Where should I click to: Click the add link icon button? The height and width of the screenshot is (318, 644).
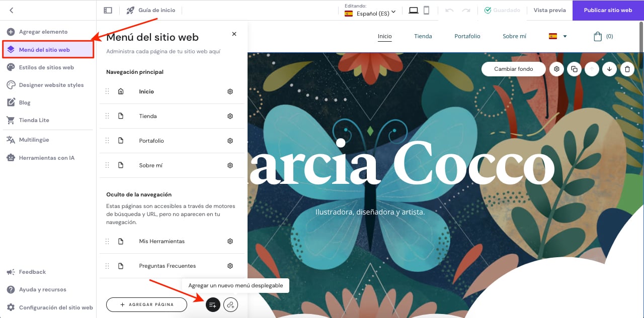[x=230, y=304]
